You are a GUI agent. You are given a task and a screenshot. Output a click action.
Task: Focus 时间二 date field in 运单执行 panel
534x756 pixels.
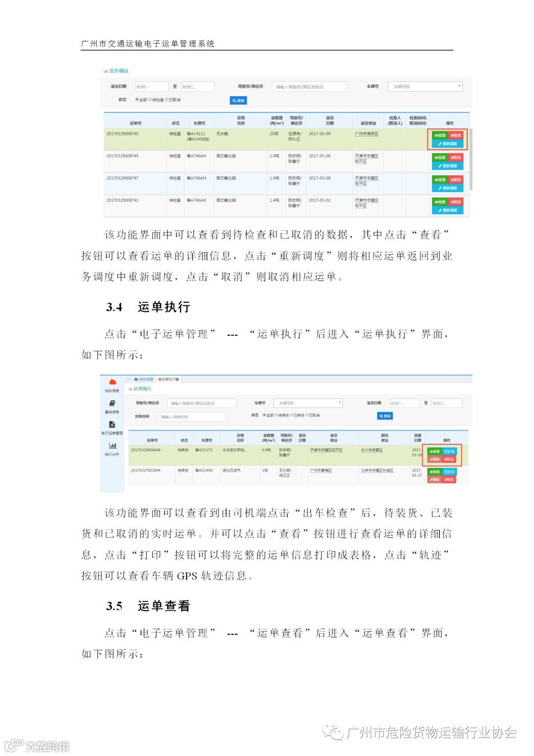tap(447, 403)
